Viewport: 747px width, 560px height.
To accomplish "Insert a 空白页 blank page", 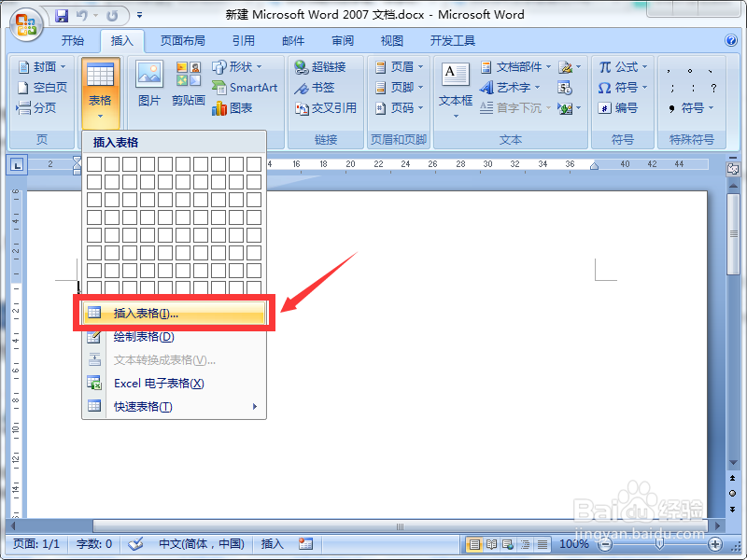I will click(42, 87).
